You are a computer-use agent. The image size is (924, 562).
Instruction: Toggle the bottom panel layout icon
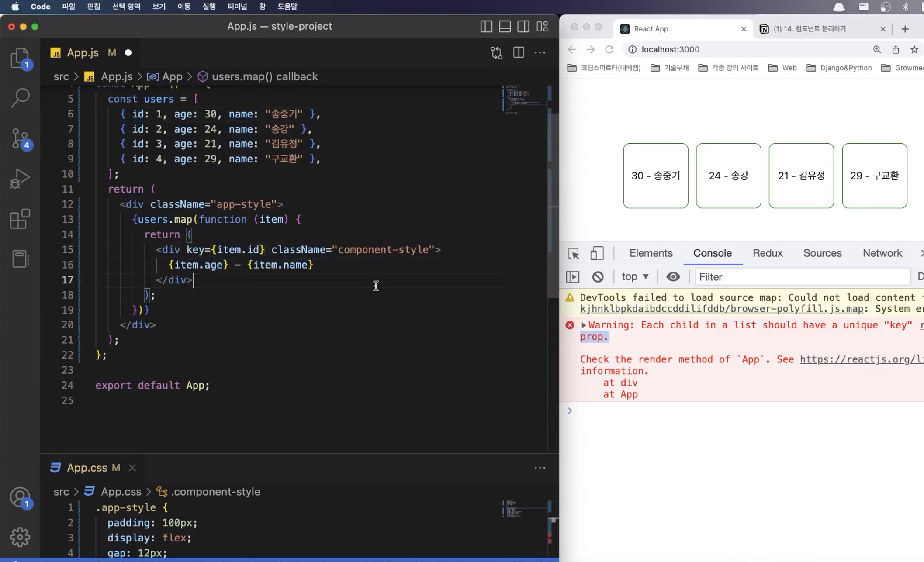point(505,27)
